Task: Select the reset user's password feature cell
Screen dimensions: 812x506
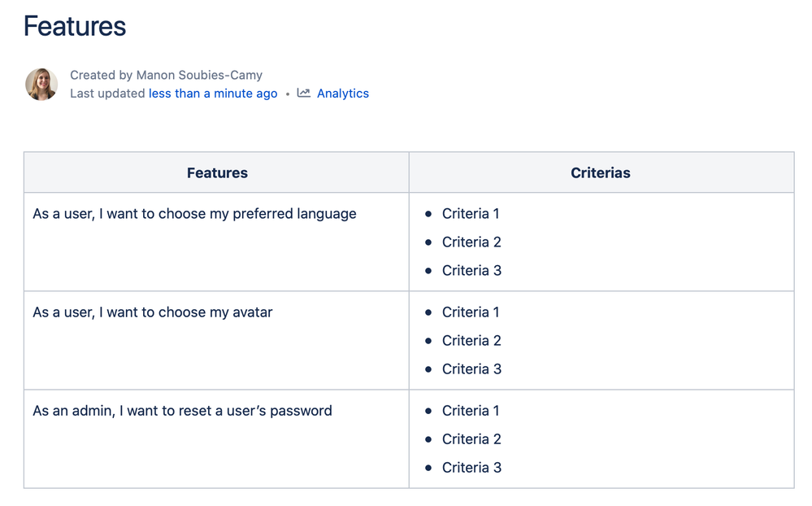Action: tap(182, 411)
